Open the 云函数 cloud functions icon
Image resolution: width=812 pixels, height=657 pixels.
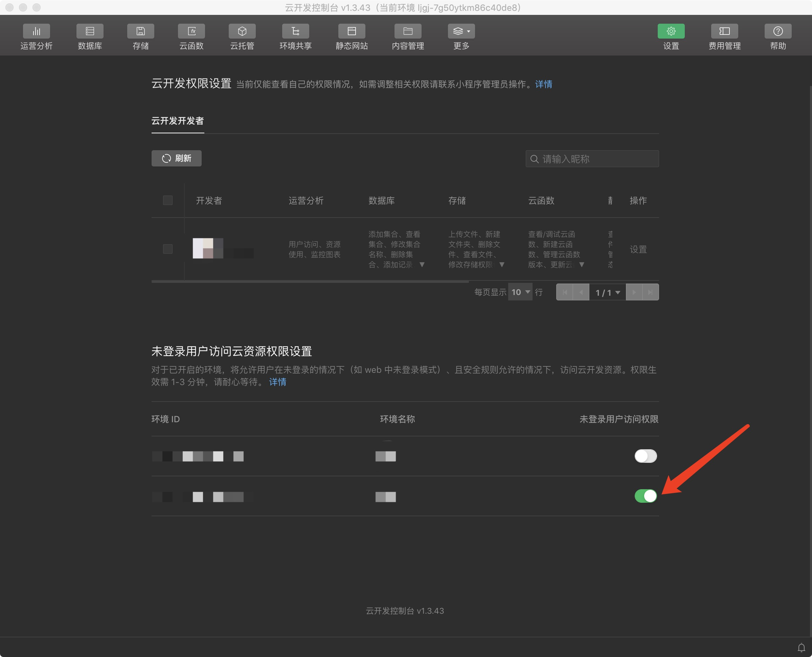click(x=191, y=31)
